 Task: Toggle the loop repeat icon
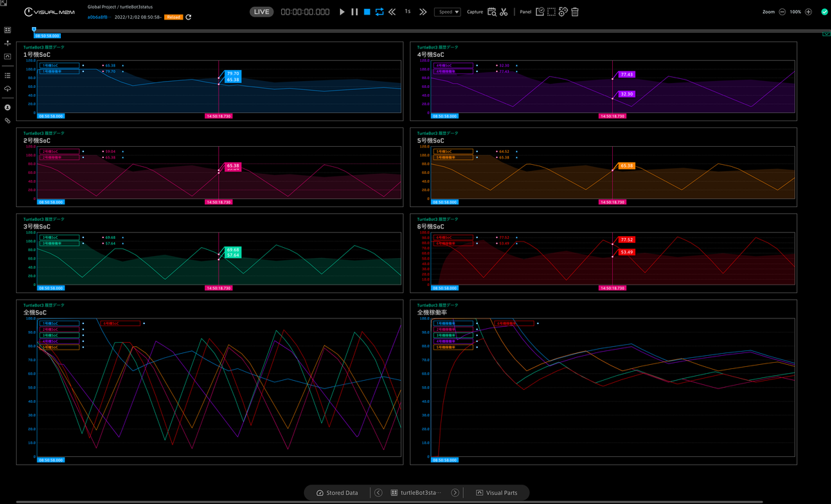click(379, 12)
